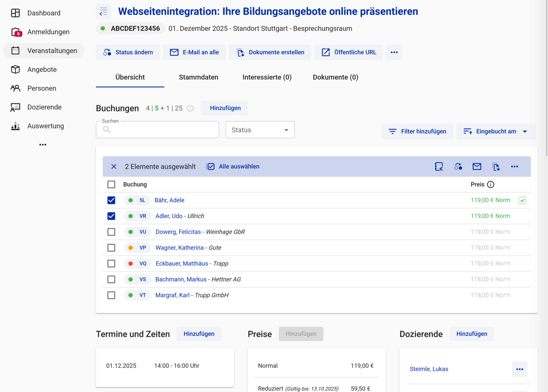Click info icon next to Preis
The image size is (548, 392).
coord(491,185)
